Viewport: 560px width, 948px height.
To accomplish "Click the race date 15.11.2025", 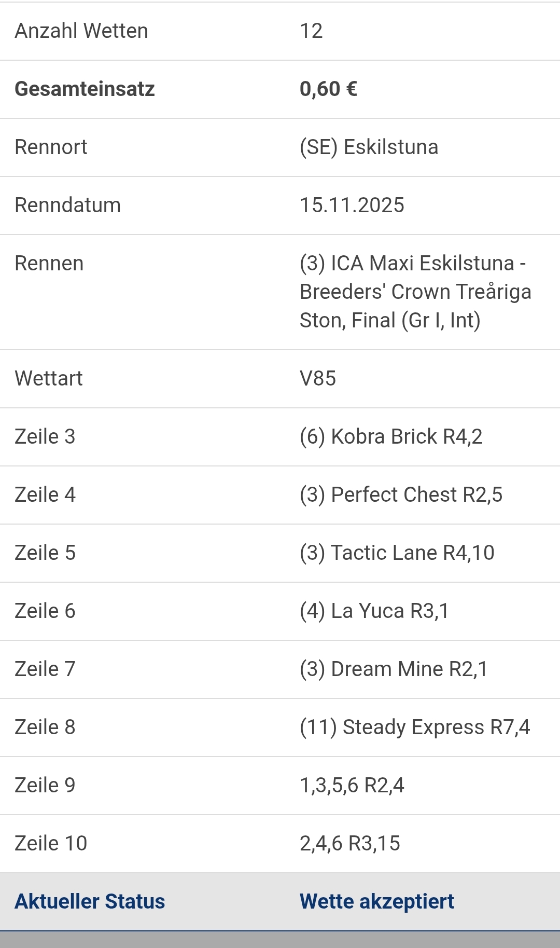I will click(x=352, y=205).
